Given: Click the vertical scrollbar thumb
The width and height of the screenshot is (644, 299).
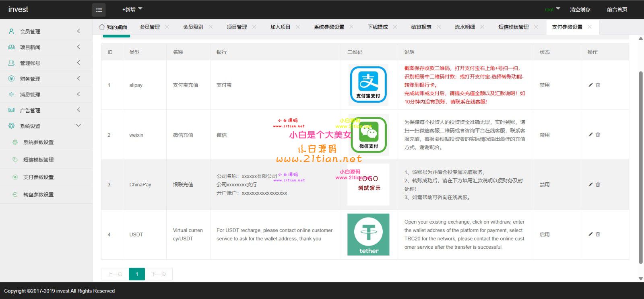Looking at the screenshot, I should (x=641, y=167).
